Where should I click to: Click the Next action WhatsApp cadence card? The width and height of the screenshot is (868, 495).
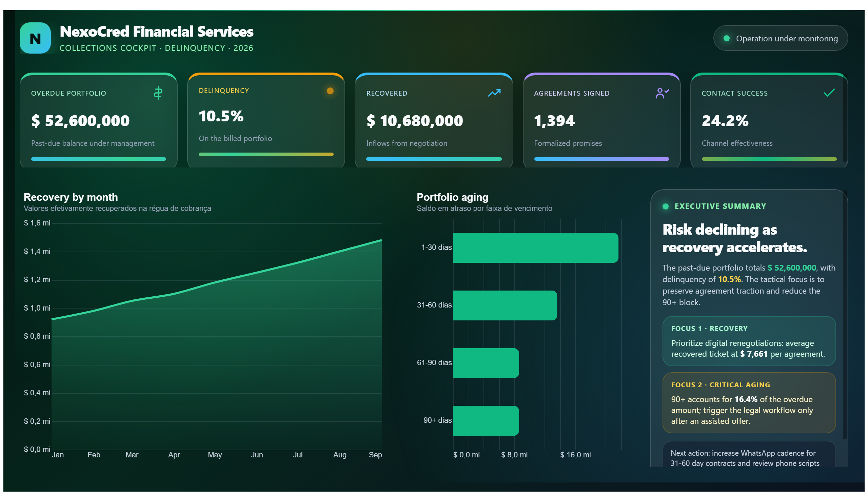tap(749, 455)
